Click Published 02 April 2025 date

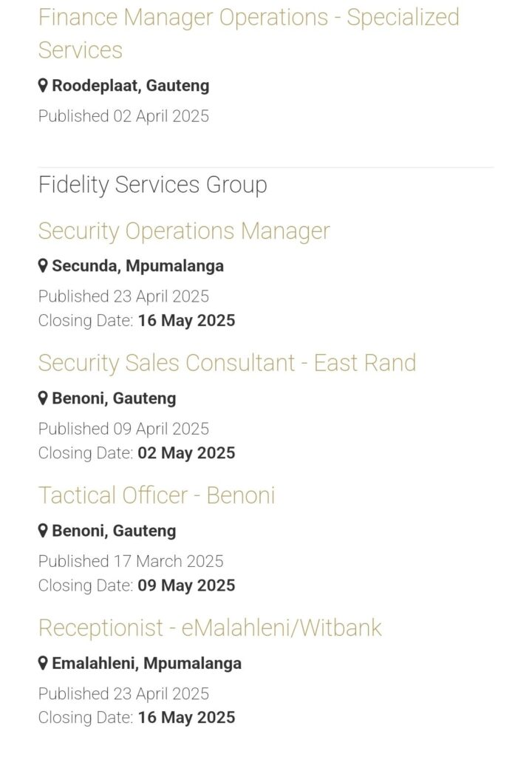(x=123, y=116)
